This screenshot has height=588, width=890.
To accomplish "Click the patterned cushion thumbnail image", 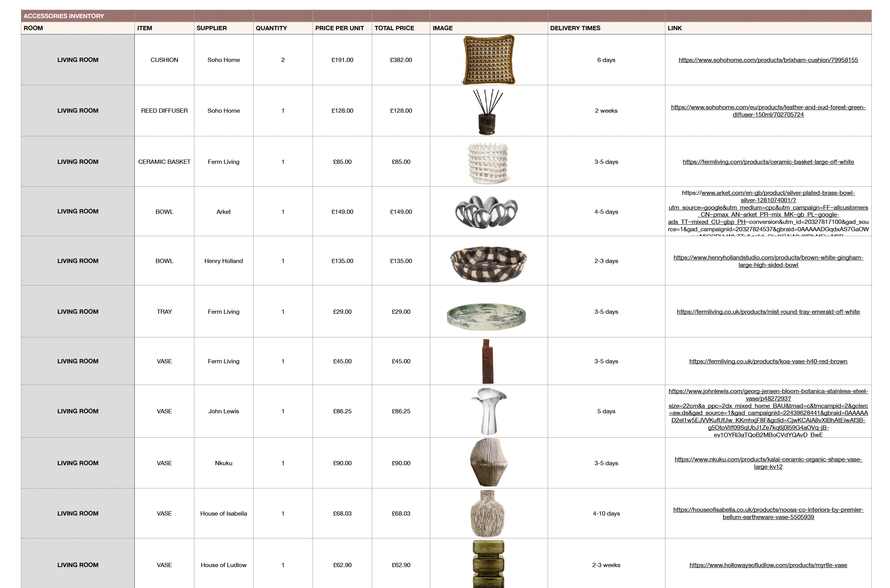I will [488, 60].
